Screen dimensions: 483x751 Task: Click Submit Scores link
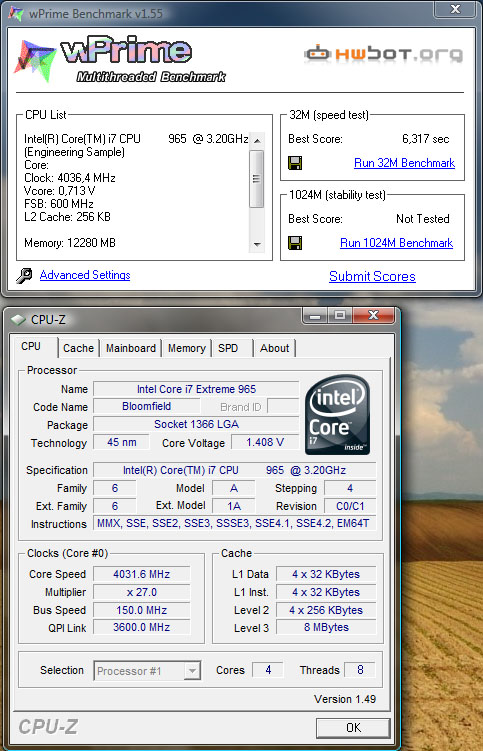pyautogui.click(x=372, y=276)
